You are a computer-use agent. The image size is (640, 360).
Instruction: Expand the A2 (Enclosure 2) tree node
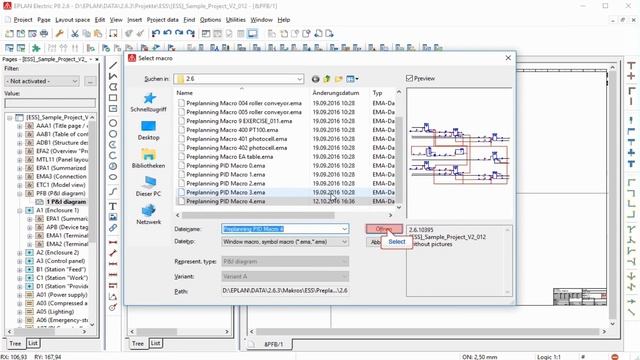20,253
